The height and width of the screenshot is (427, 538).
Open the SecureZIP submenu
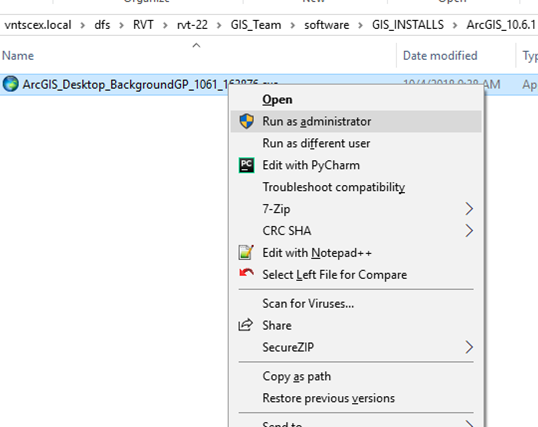[x=356, y=347]
